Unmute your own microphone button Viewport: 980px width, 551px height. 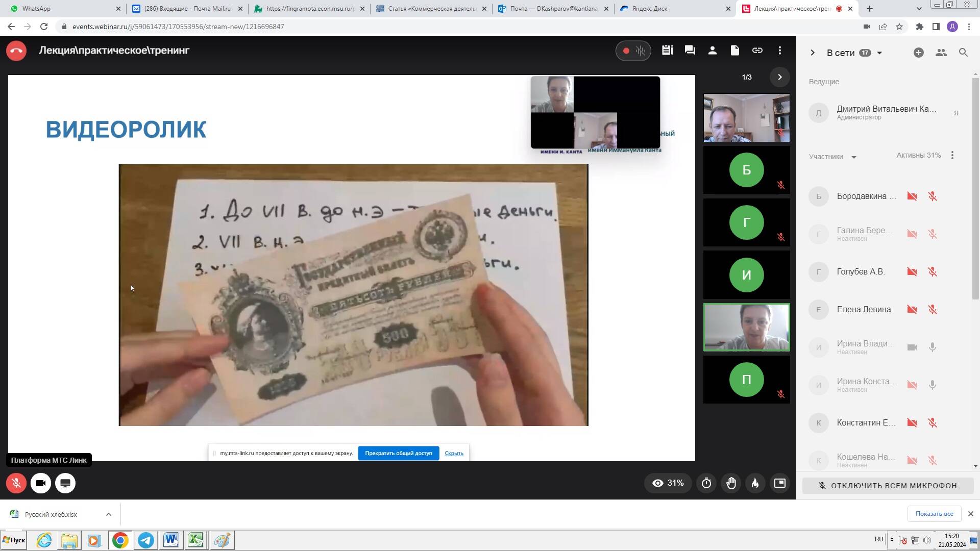[16, 483]
